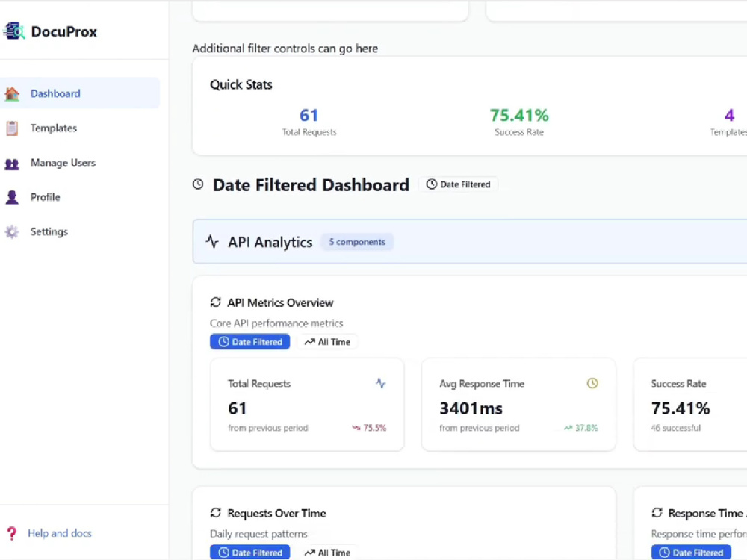Click the upward trend icon near 37.8%
747x560 pixels.
coord(568,428)
